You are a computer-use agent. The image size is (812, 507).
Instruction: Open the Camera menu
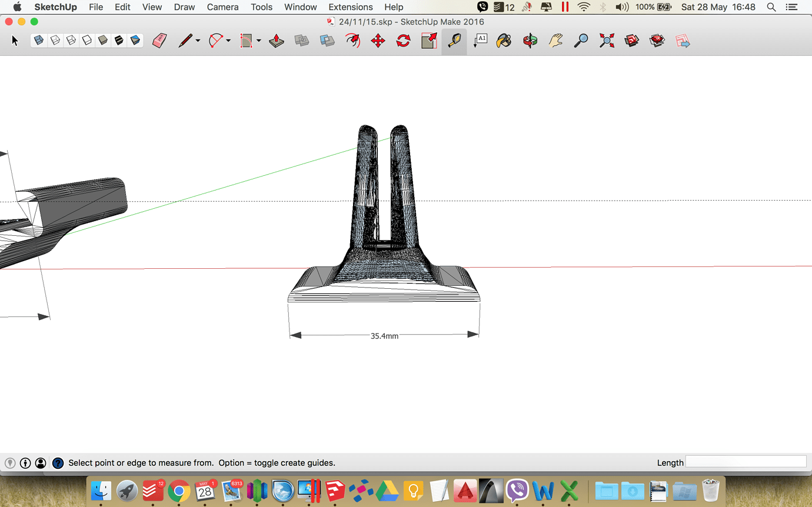222,7
